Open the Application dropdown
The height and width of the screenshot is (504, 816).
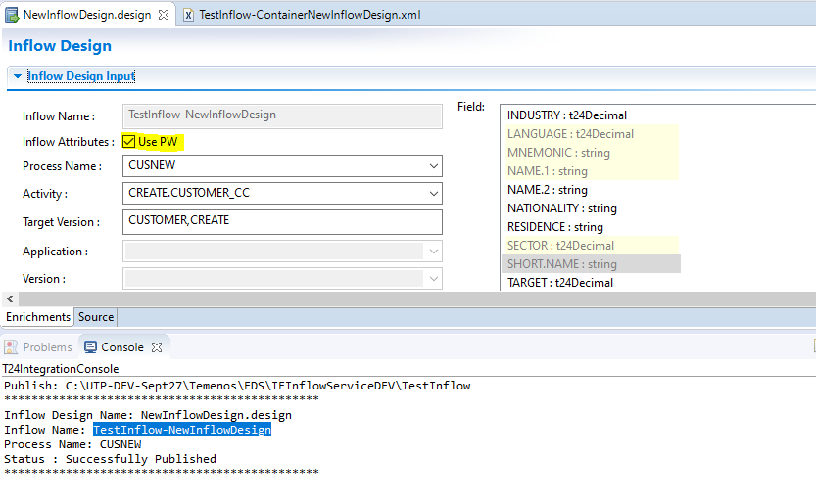(434, 252)
